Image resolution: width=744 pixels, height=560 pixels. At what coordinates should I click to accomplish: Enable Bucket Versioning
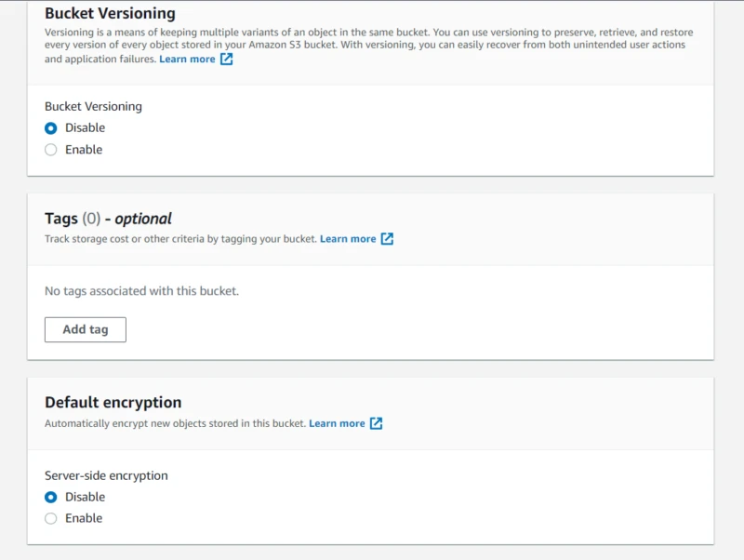[51, 149]
